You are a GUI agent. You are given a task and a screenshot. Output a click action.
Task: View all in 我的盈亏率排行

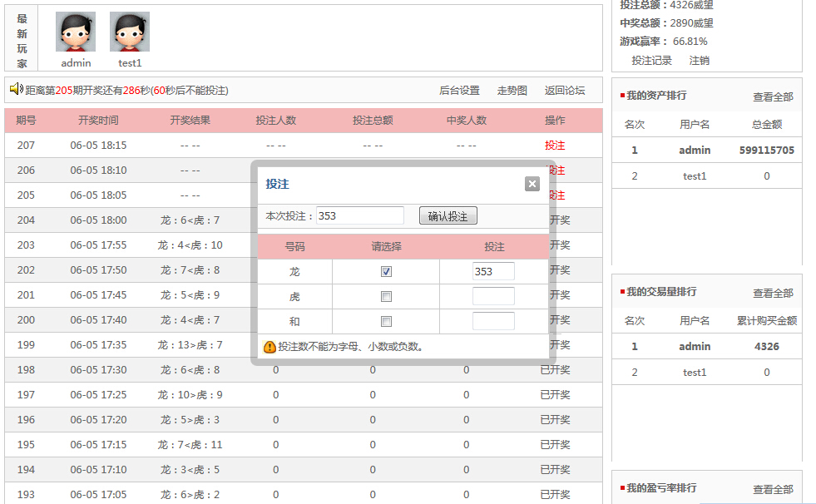773,489
